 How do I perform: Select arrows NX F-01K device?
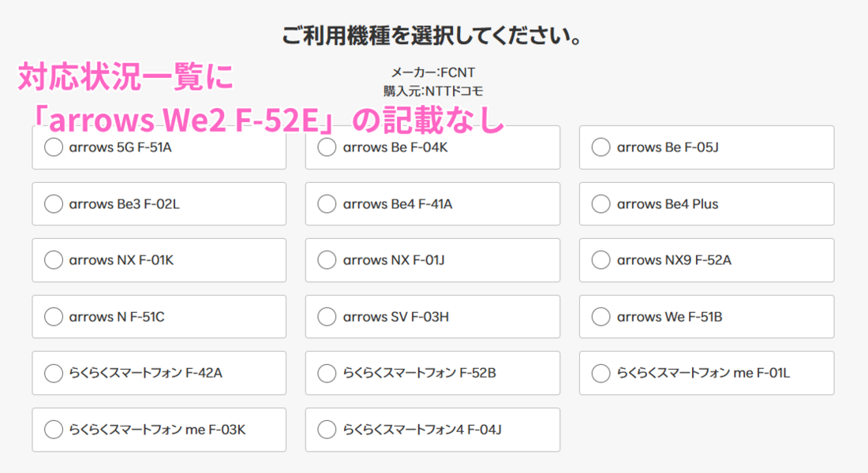54,260
